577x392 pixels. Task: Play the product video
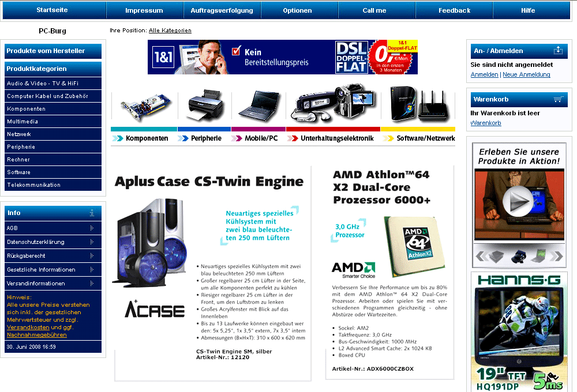pyautogui.click(x=518, y=202)
